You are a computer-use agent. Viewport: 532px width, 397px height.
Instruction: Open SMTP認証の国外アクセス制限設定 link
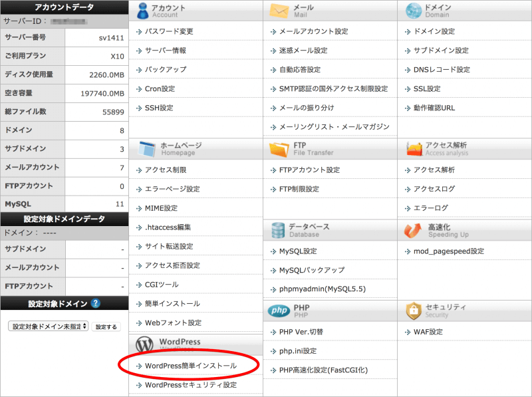(334, 89)
